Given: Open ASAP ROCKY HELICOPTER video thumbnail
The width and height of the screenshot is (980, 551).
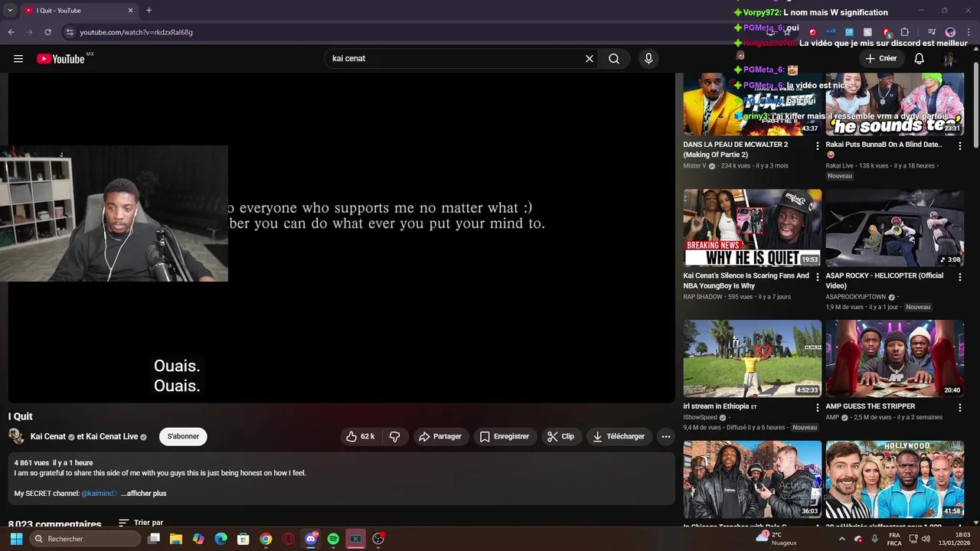Looking at the screenshot, I should (894, 227).
